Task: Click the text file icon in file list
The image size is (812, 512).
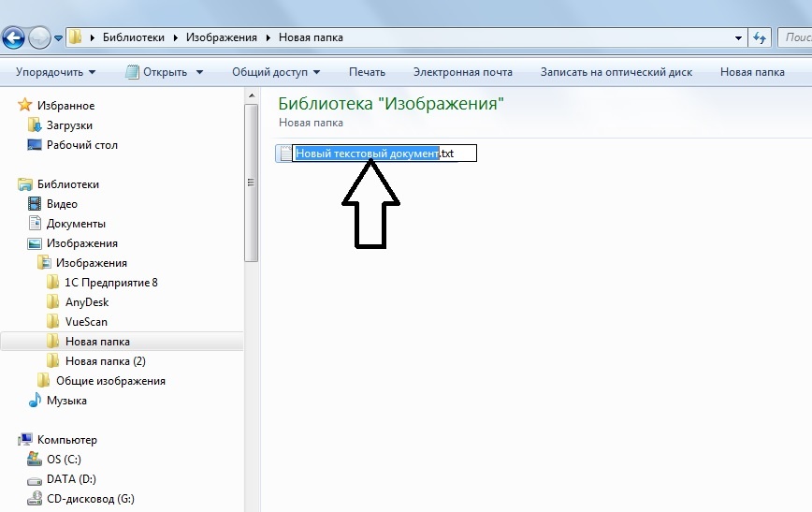Action: click(x=285, y=154)
